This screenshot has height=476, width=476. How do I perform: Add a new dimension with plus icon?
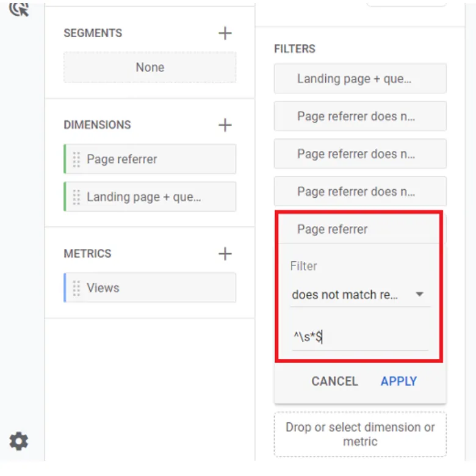pos(225,125)
